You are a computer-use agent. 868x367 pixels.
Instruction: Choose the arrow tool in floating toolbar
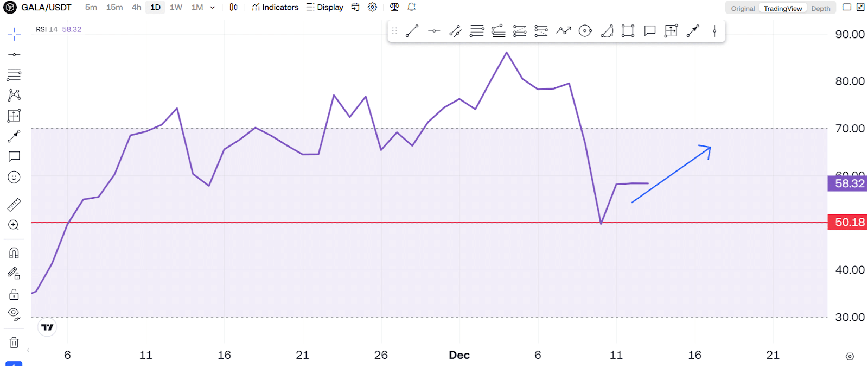point(693,31)
